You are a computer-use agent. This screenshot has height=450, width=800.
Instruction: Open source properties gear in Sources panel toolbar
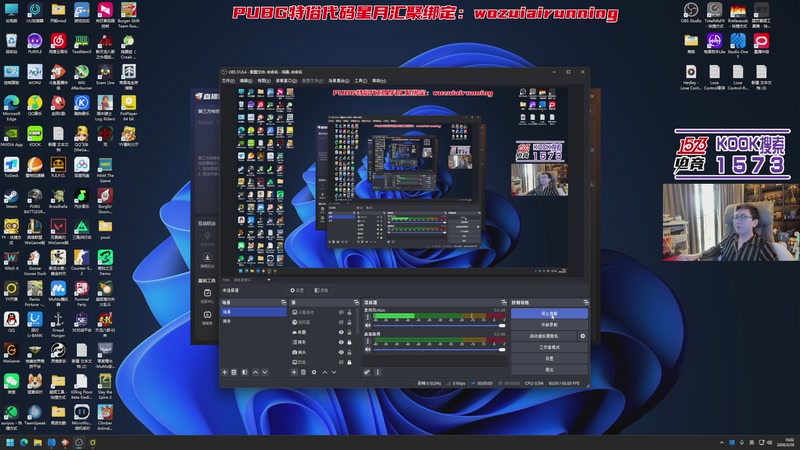point(314,372)
